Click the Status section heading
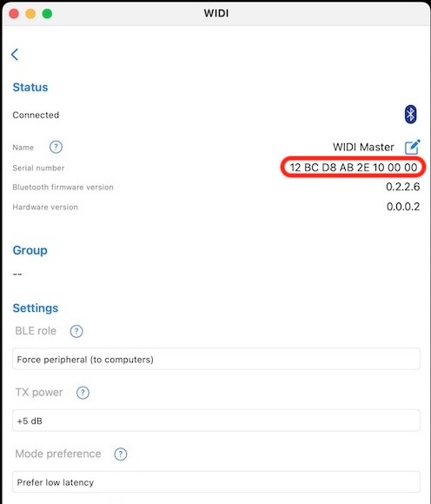The width and height of the screenshot is (431, 504). pyautogui.click(x=30, y=87)
